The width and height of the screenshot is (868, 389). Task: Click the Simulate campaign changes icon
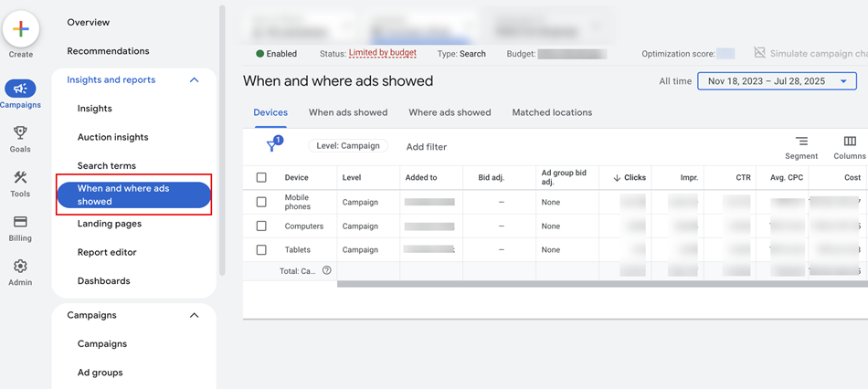coord(759,53)
